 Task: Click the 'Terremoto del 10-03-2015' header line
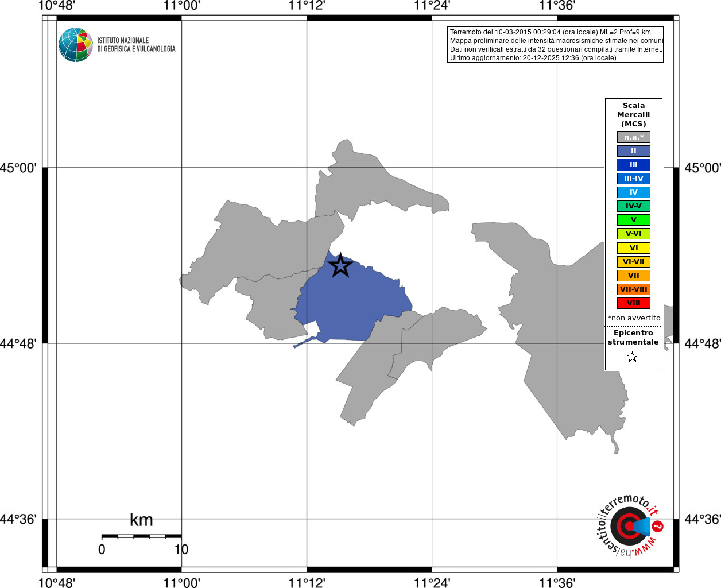551,32
